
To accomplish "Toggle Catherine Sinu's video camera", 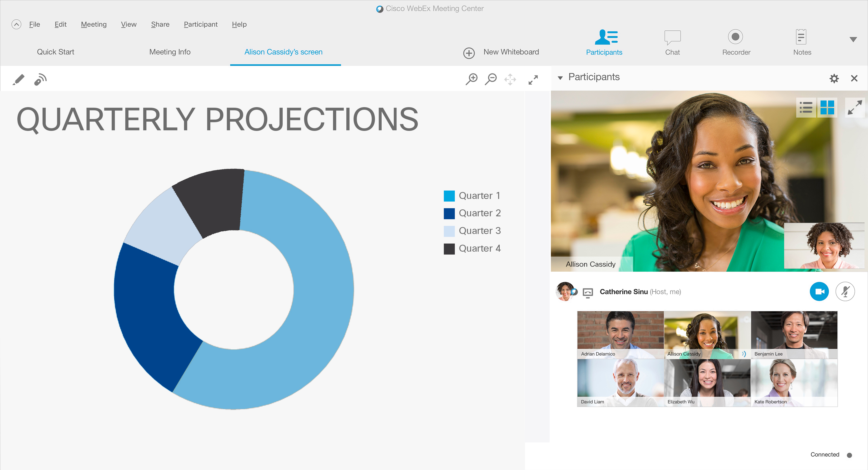I will click(819, 291).
